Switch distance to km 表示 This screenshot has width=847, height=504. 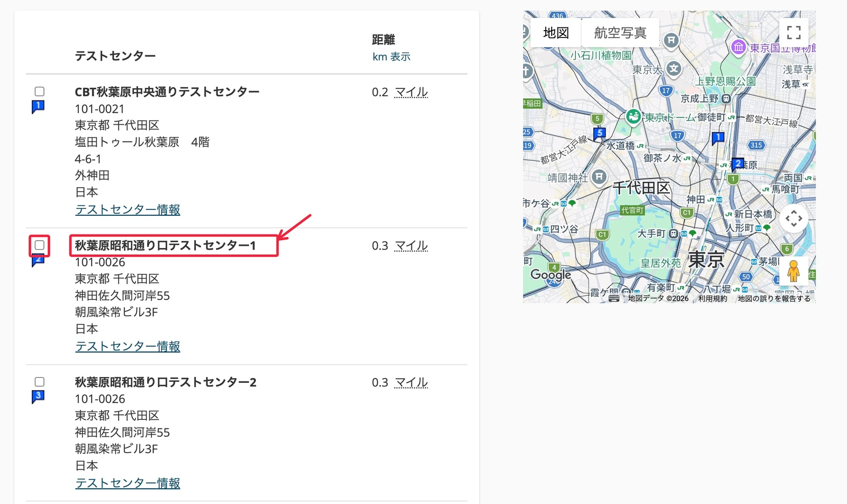click(391, 57)
